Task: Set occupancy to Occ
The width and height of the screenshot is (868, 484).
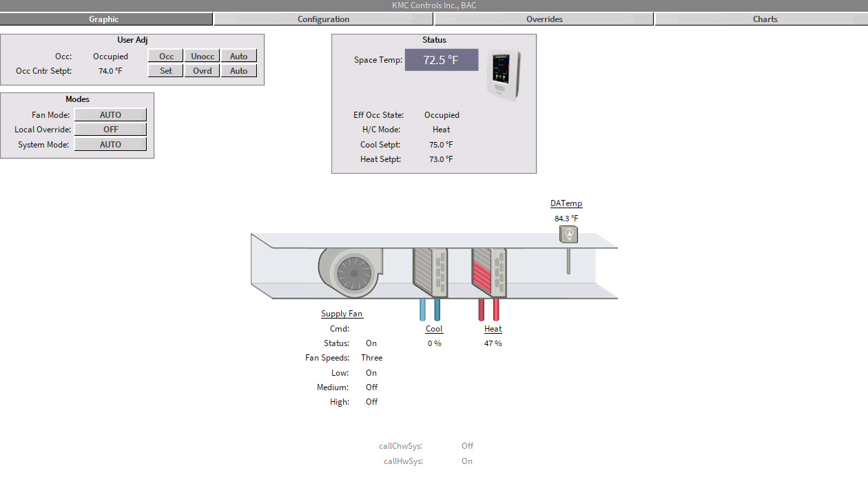Action: [x=166, y=57]
